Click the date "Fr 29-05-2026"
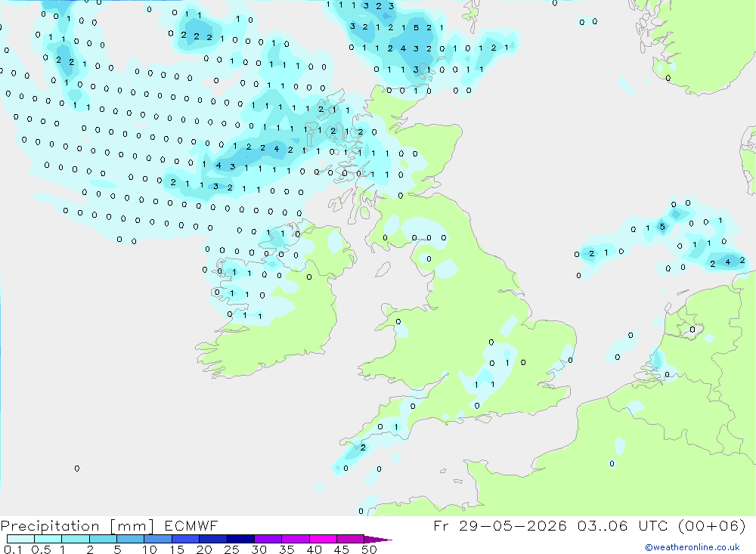Viewport: 756px width, 554px height. [x=500, y=525]
